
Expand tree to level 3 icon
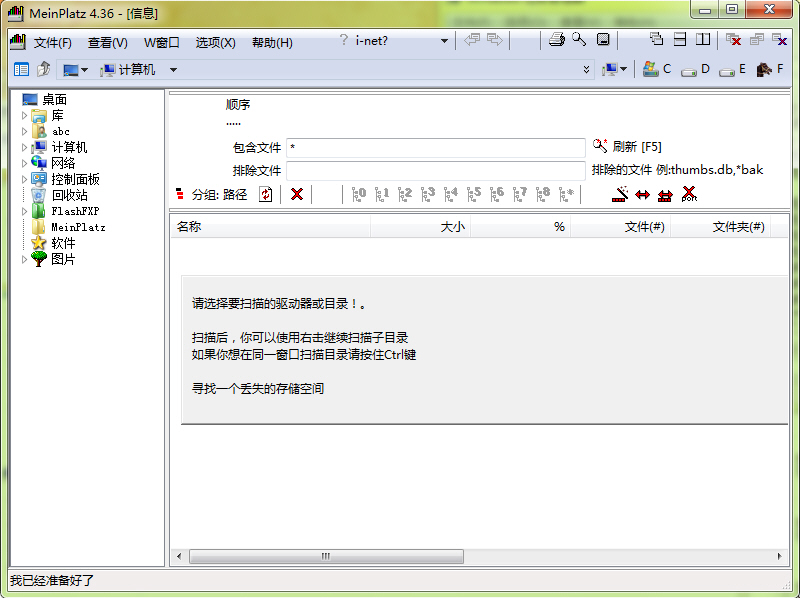click(428, 194)
